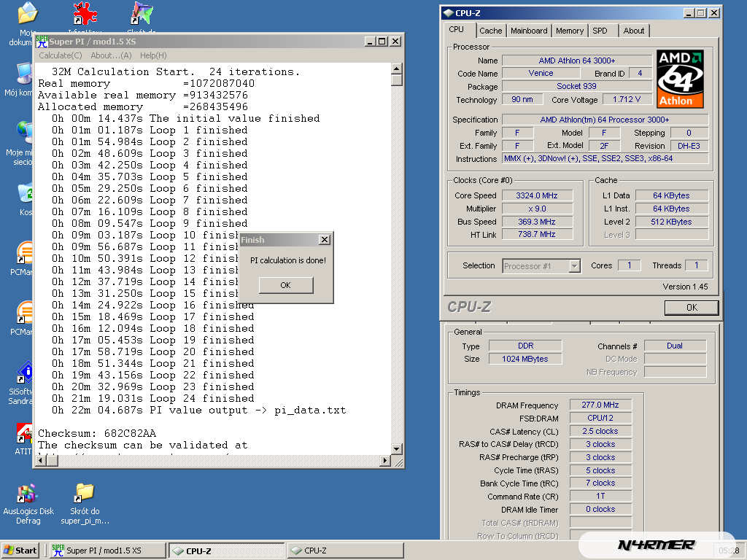The width and height of the screenshot is (747, 560).
Task: Switch to the Memory tab in CPU-Z
Action: point(569,31)
